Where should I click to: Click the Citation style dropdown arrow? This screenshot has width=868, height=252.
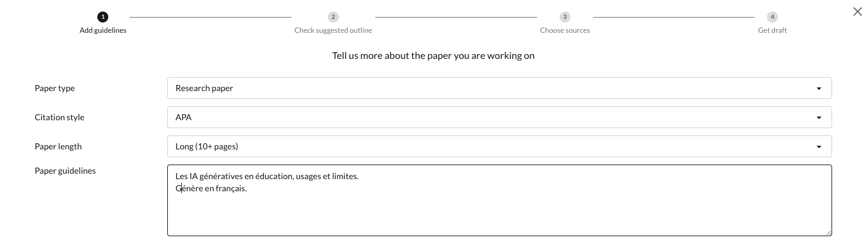(x=819, y=118)
